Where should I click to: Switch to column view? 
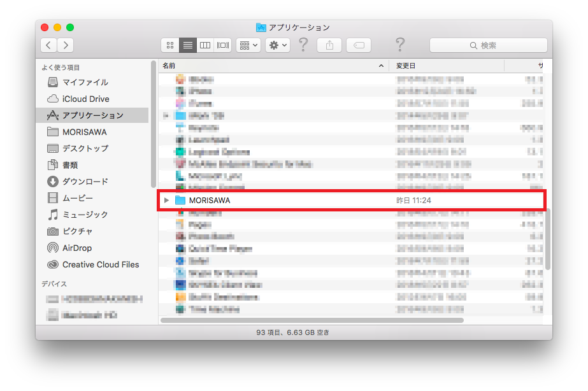(205, 45)
